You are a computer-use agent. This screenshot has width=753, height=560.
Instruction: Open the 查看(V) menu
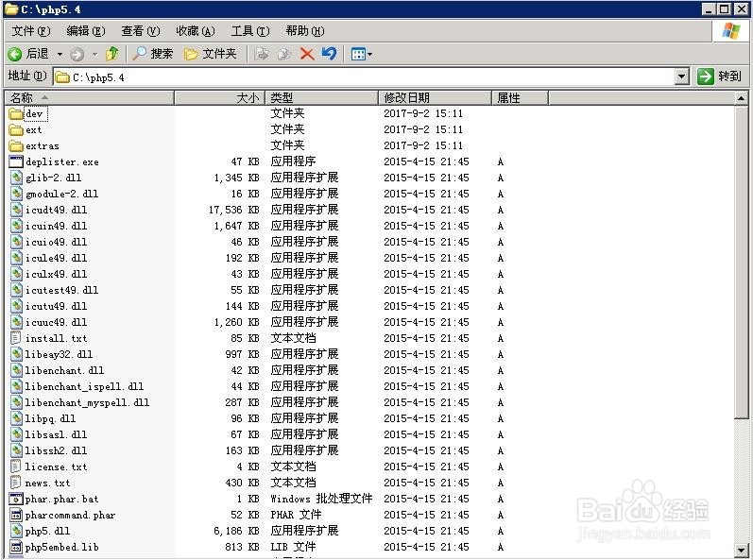(140, 31)
